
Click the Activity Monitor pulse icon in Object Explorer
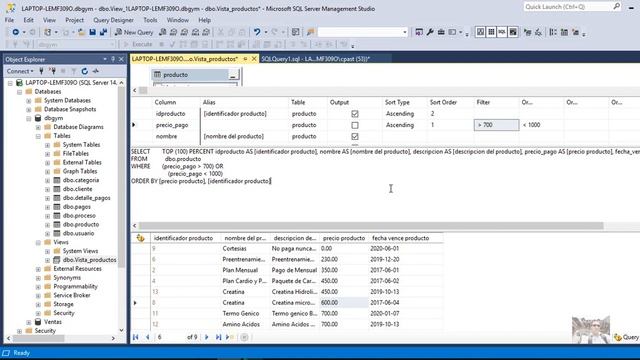[x=96, y=71]
